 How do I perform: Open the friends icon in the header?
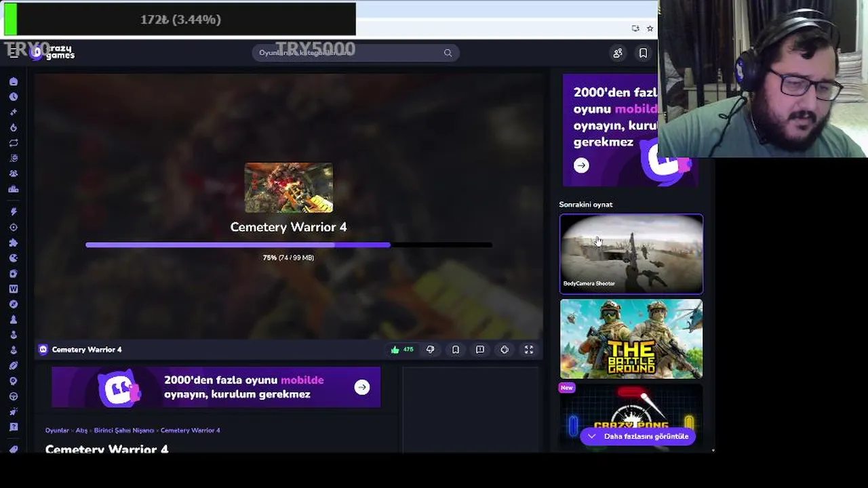tap(618, 53)
